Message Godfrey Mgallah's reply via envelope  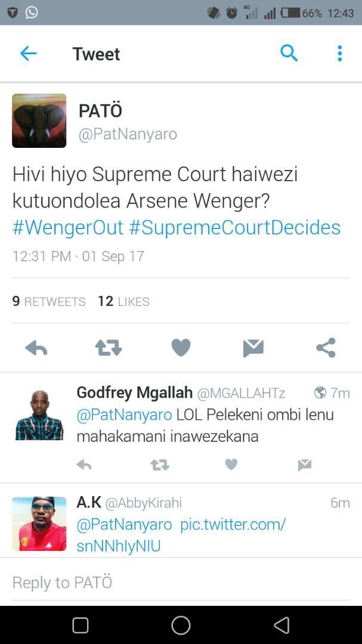pyautogui.click(x=304, y=465)
